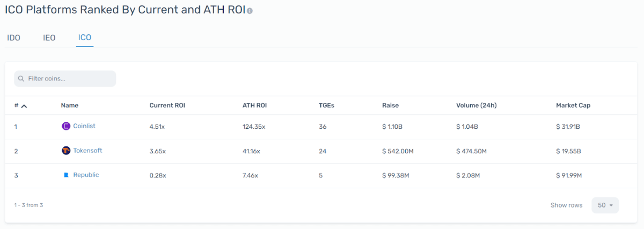Viewport: 644px width, 229px height.
Task: Click Coinlist's current ROI value 4.51x
Action: point(157,127)
